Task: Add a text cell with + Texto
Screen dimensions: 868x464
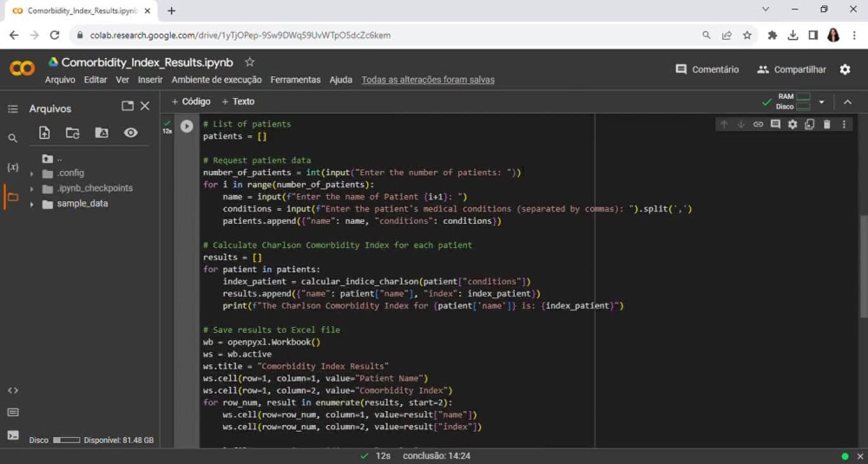Action: (x=238, y=101)
